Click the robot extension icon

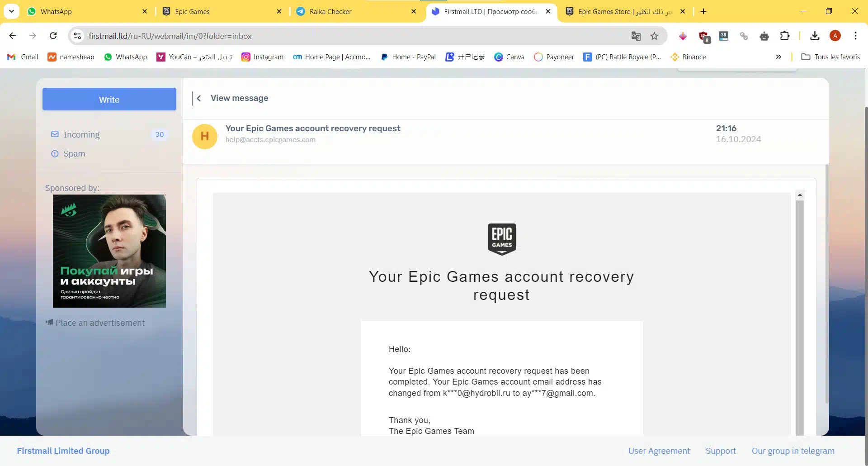pyautogui.click(x=764, y=36)
